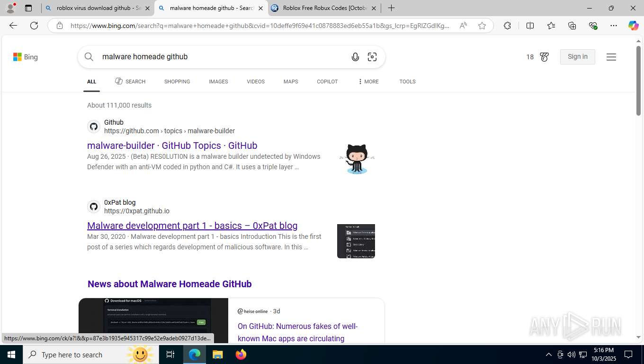
Task: Launch Firefox from the taskbar
Action: point(241,355)
